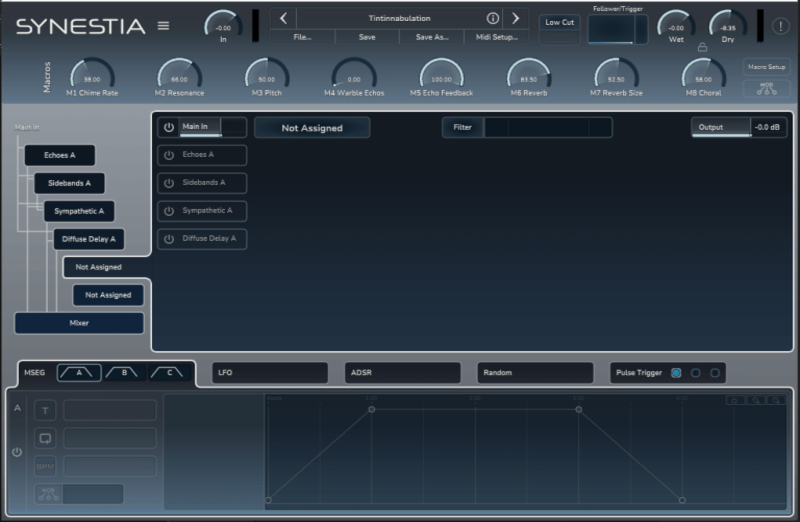
Task: Toggle power for the Sidebands A slot
Action: pos(169,183)
